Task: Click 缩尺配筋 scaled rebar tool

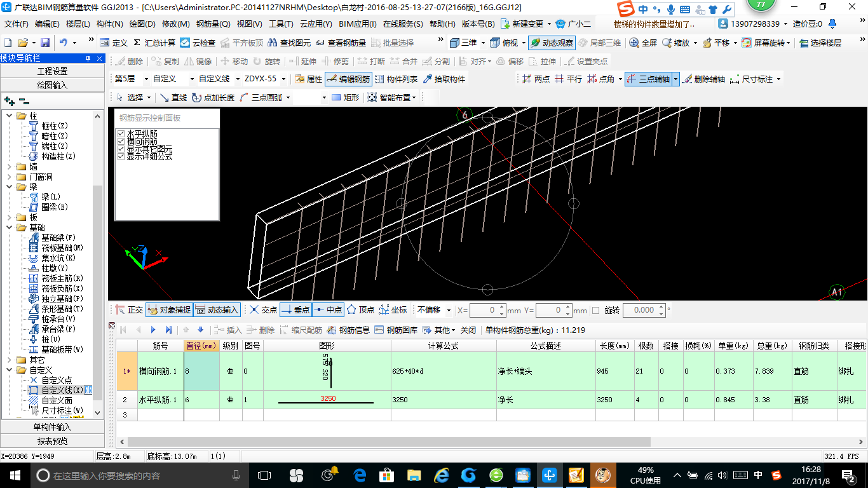Action: point(301,330)
